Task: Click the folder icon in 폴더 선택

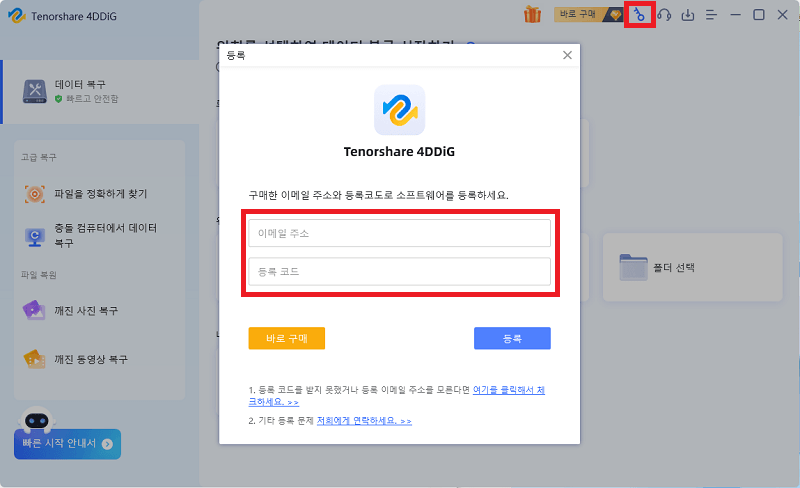Action: click(633, 267)
